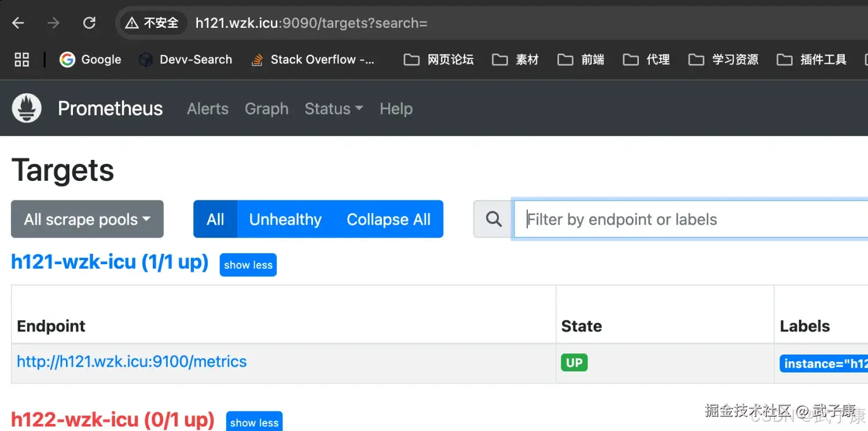
Task: Open the Devv-Search bookmark
Action: 185,59
